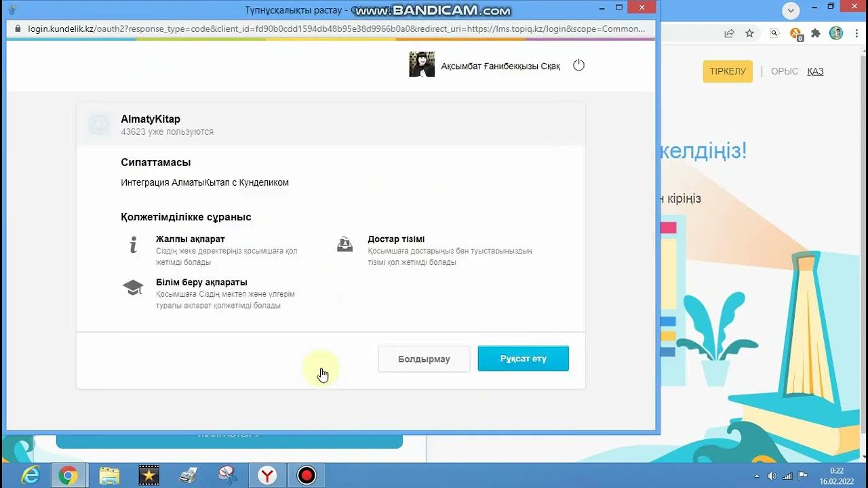Click the Bandicam record icon in the taskbar
868x488 pixels.
point(307,475)
